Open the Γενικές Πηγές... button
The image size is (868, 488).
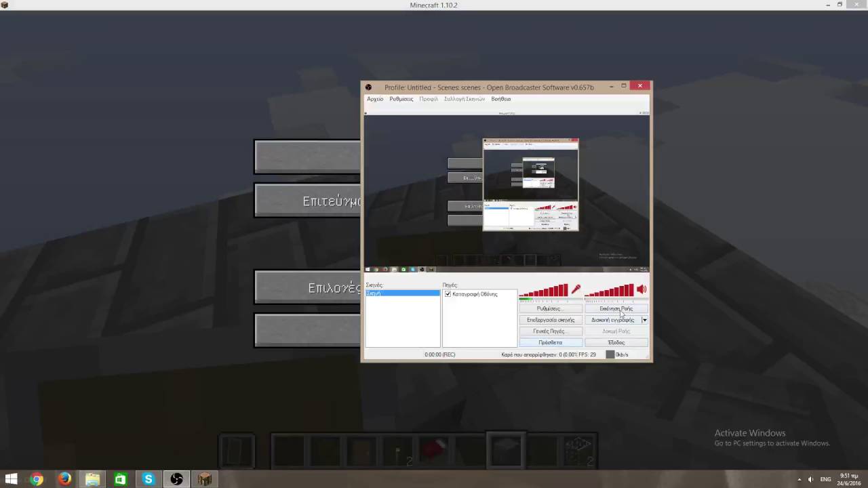coord(551,331)
